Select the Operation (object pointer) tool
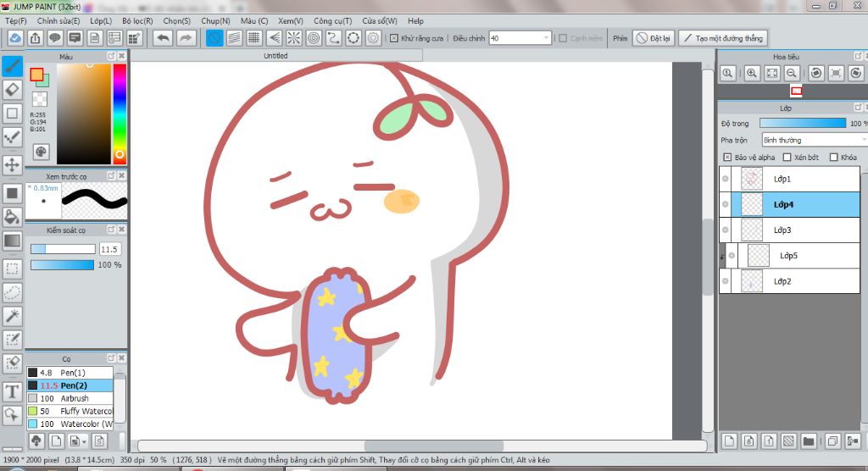 (12, 415)
